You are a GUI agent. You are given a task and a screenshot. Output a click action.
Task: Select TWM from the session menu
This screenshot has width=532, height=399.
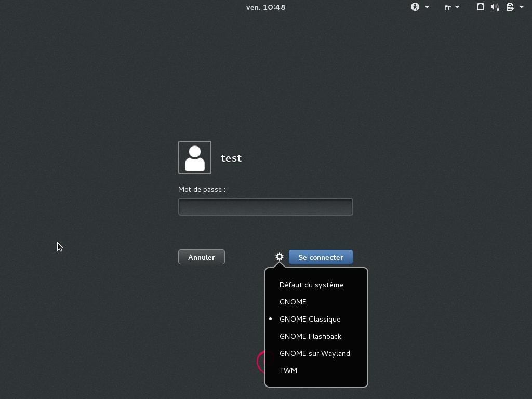pos(288,370)
